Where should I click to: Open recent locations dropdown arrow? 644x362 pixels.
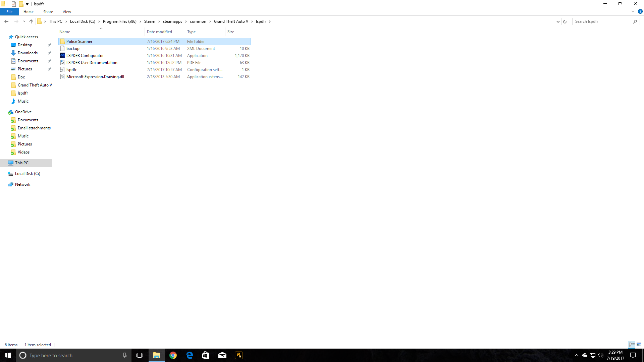(24, 21)
